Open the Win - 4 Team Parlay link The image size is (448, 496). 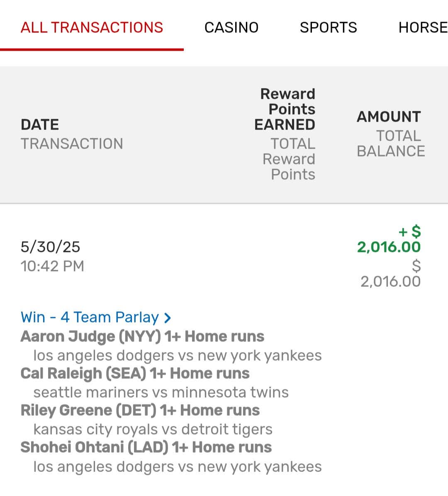tap(90, 318)
